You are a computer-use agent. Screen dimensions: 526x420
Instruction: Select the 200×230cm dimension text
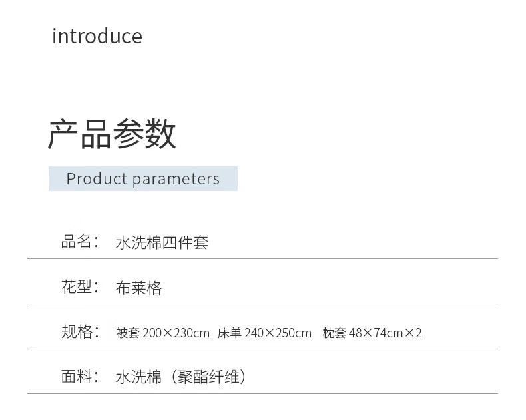click(176, 333)
